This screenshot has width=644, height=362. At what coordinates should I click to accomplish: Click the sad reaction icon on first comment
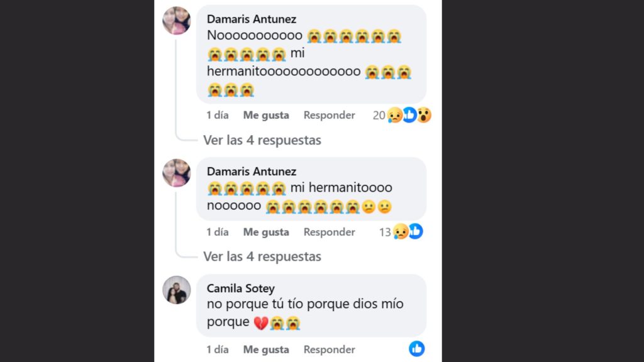click(x=394, y=115)
